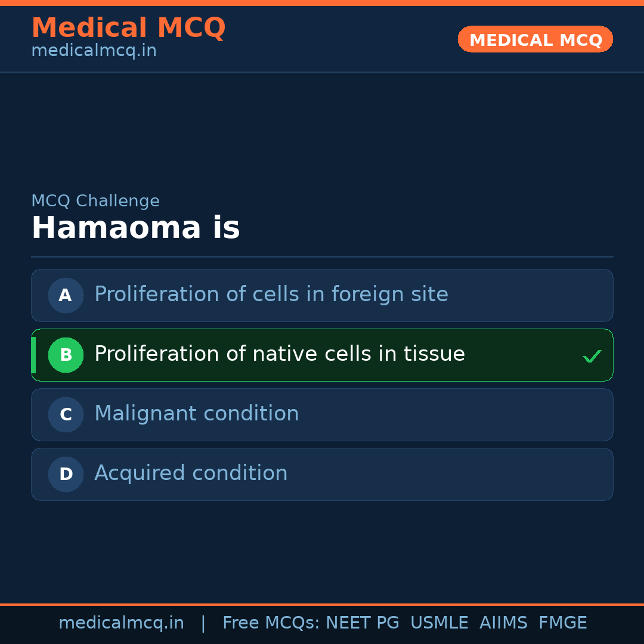644x644 pixels.
Task: Click the 'USMLE' footer text
Action: pos(439,623)
